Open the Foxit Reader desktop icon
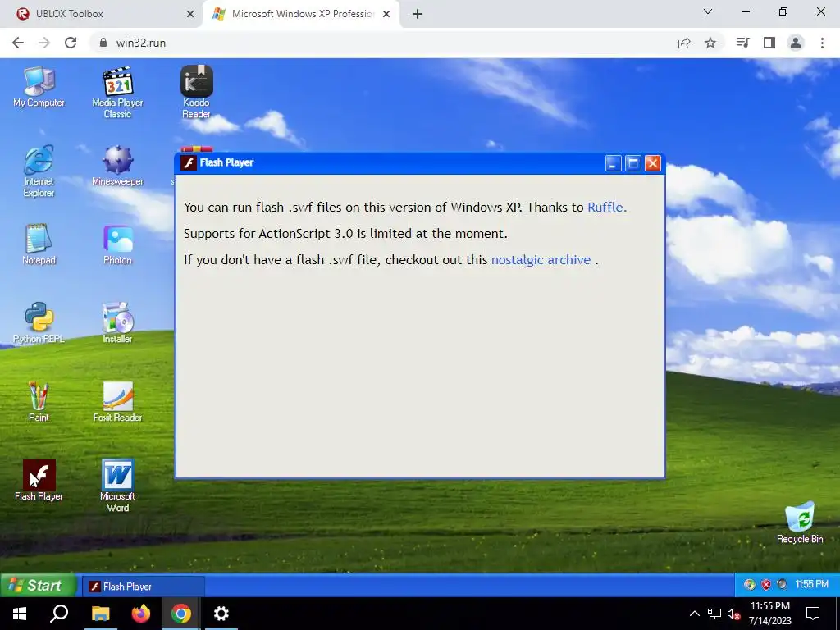This screenshot has width=840, height=630. pyautogui.click(x=117, y=402)
